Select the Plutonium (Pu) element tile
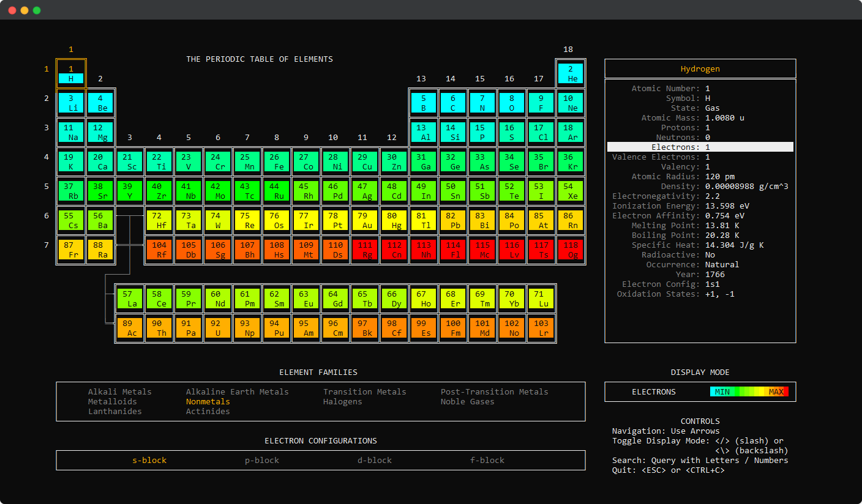This screenshot has height=504, width=862. (x=277, y=328)
